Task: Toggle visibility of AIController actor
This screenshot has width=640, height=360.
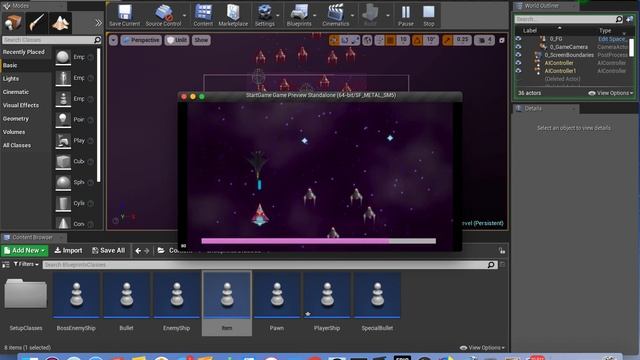Action: 518,62
